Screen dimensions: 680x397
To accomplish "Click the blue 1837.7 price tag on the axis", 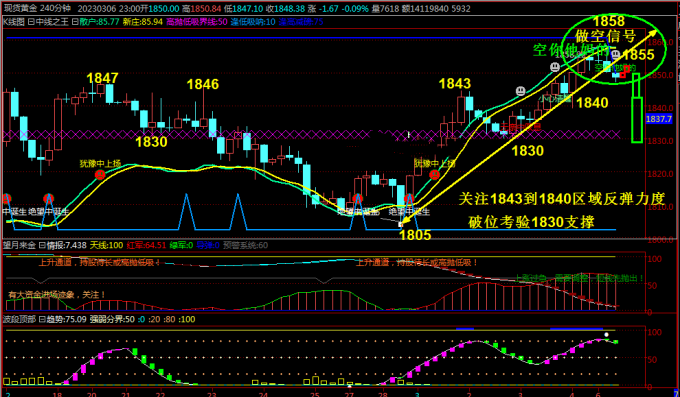I will 659,118.
